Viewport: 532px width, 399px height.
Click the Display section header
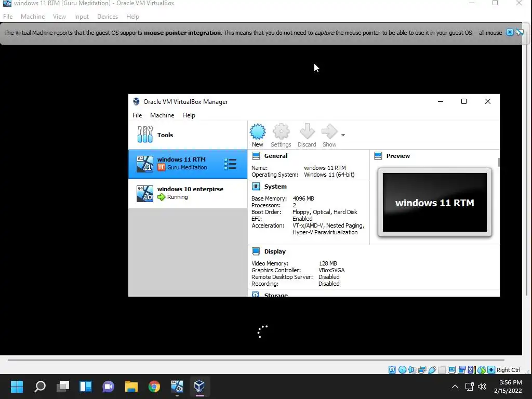point(275,251)
